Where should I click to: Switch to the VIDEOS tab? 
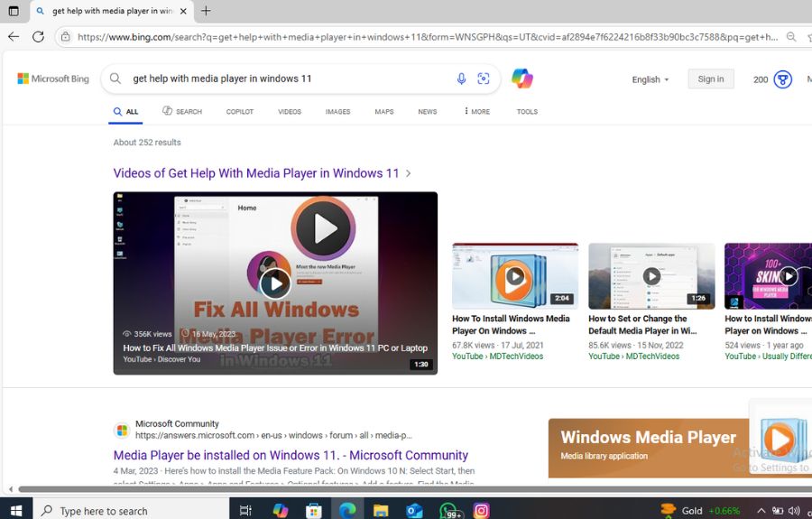pos(290,111)
